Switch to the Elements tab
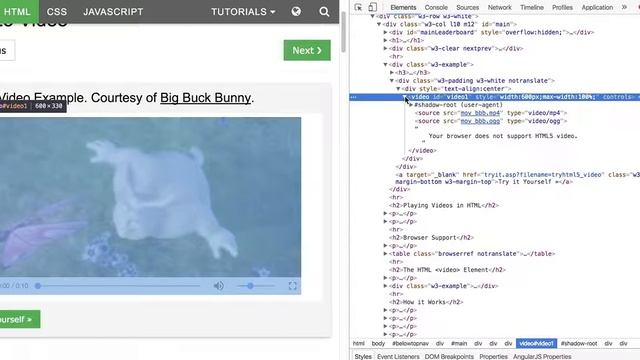This screenshot has height=360, width=640. point(403,7)
